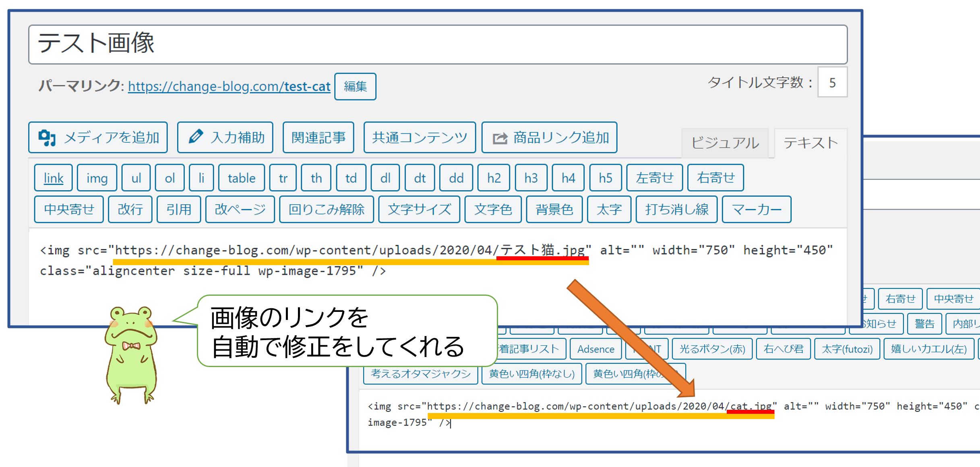Switch to the テキスト editor tab
Image resolution: width=980 pixels, height=467 pixels.
click(x=810, y=143)
